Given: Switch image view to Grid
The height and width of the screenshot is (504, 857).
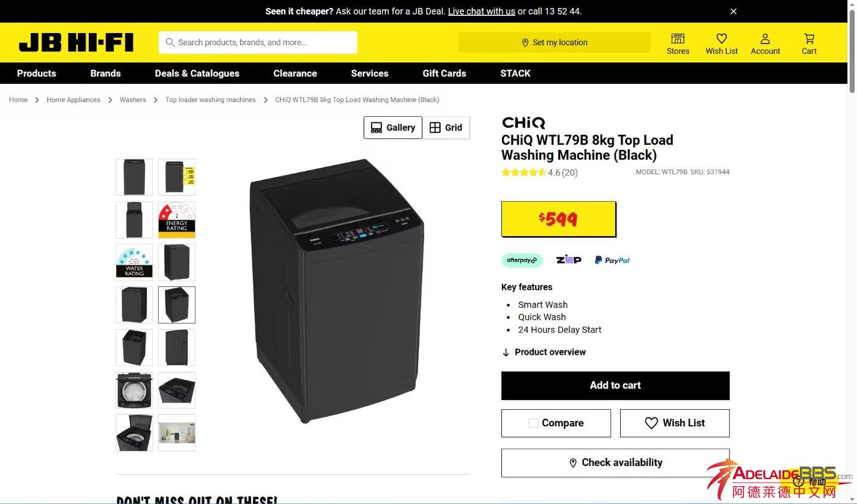Looking at the screenshot, I should click(x=446, y=127).
